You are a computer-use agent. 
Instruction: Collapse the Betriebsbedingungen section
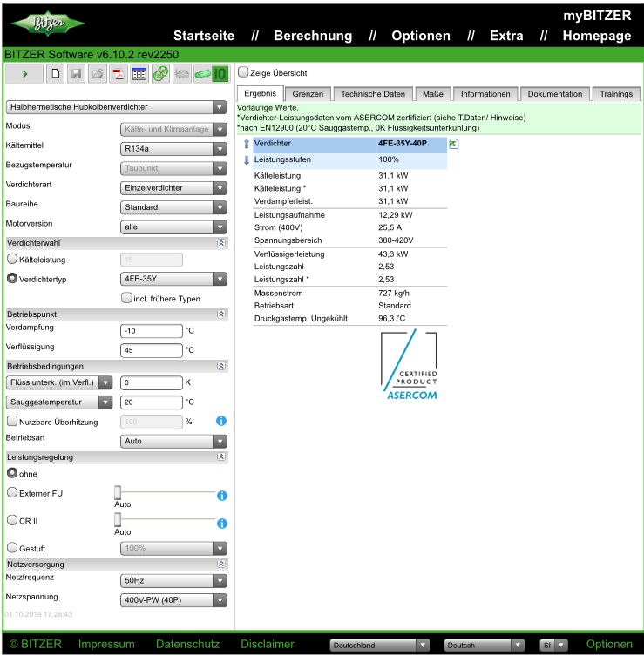(x=221, y=366)
